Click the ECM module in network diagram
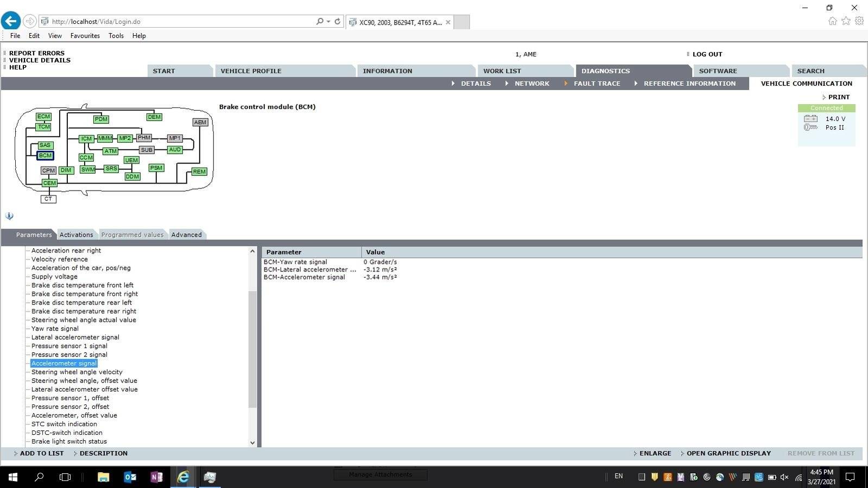Image resolution: width=868 pixels, height=488 pixels. point(43,117)
